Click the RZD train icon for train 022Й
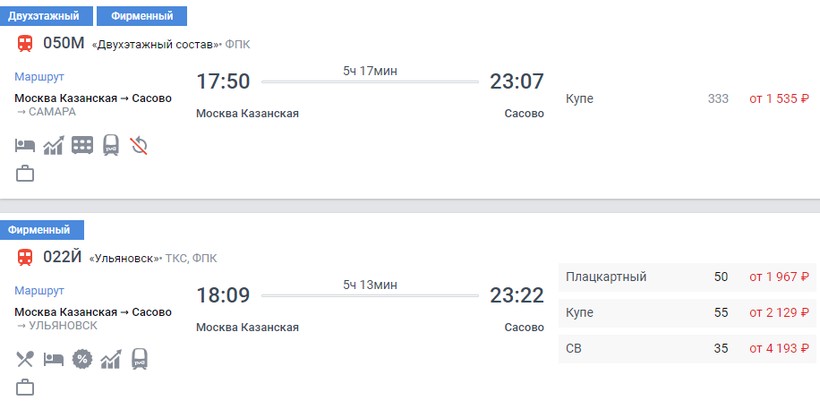820x409 pixels. tap(139, 358)
